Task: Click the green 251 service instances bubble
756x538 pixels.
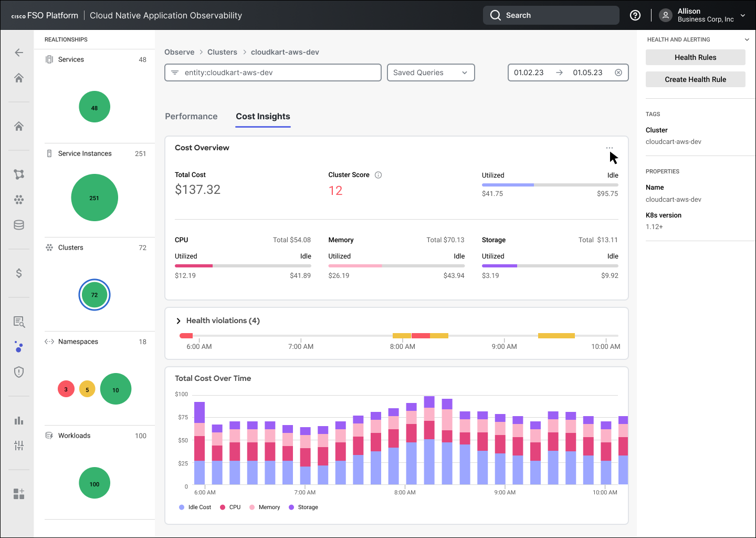Action: tap(94, 198)
